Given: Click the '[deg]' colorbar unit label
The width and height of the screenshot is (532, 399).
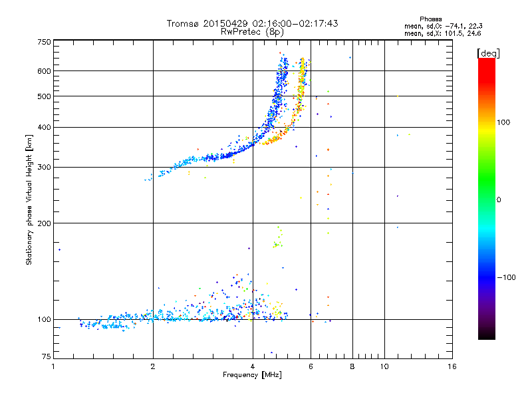Looking at the screenshot, I should pos(488,53).
